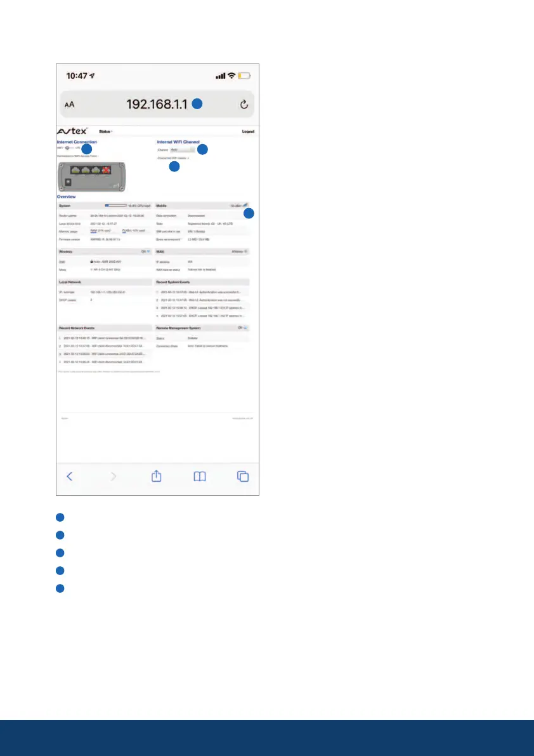This screenshot has width=534, height=756.
Task: Click the router ports image
Action: pyautogui.click(x=91, y=177)
